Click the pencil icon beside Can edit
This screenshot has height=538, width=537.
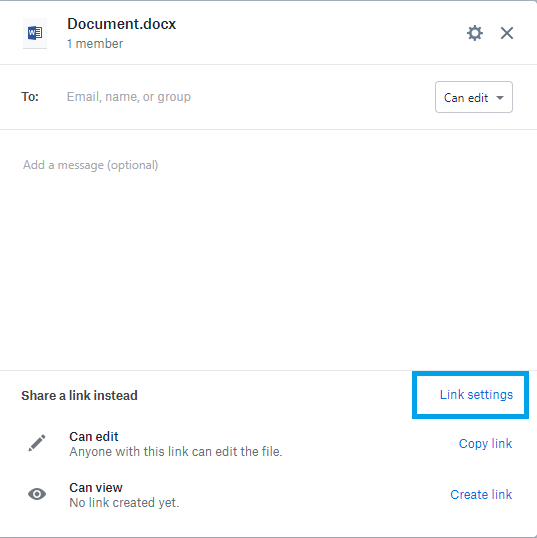point(37,443)
